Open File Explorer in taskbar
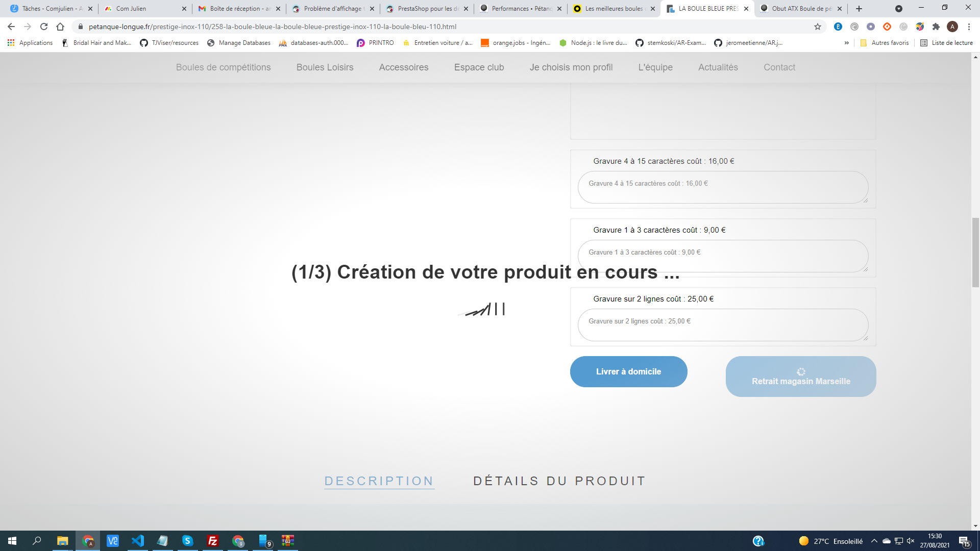Screen dimensions: 980x551 (62, 541)
